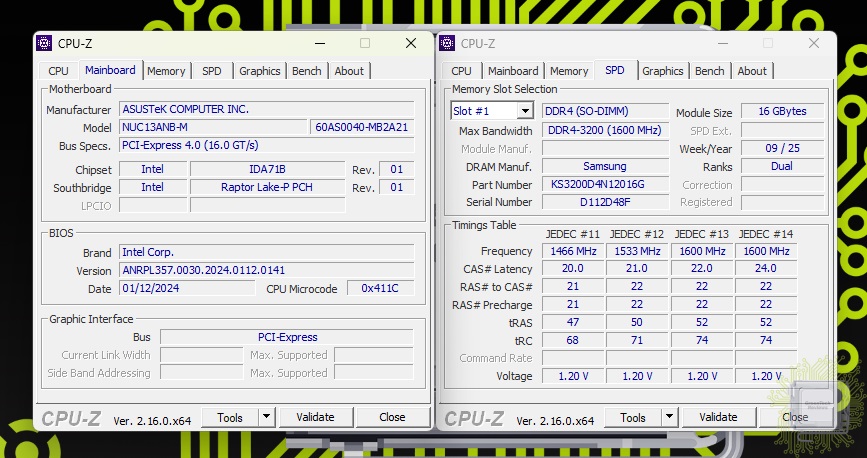
Task: Open About tab in left window
Action: 349,71
